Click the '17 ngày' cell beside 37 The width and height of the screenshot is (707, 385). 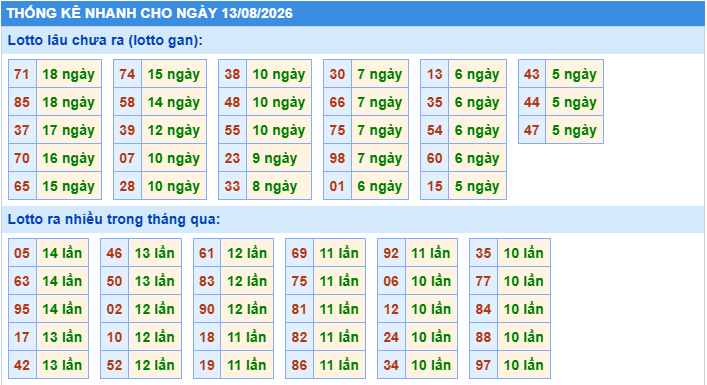click(x=69, y=130)
